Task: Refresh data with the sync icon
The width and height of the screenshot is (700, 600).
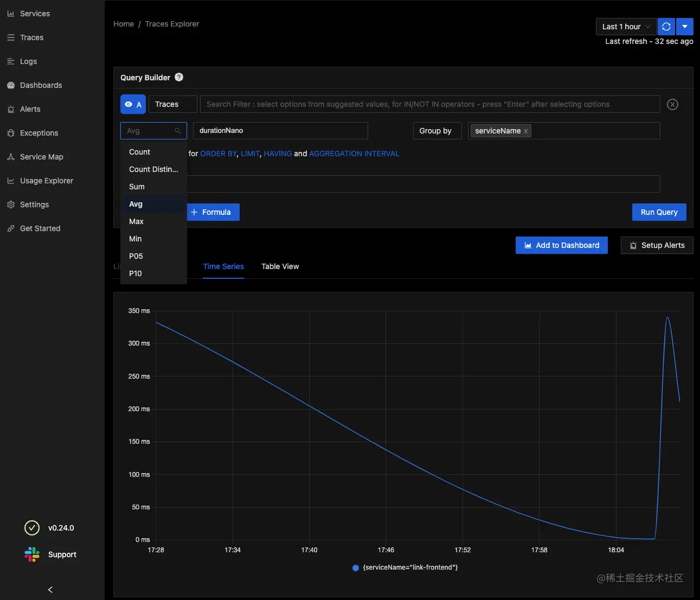Action: point(666,27)
